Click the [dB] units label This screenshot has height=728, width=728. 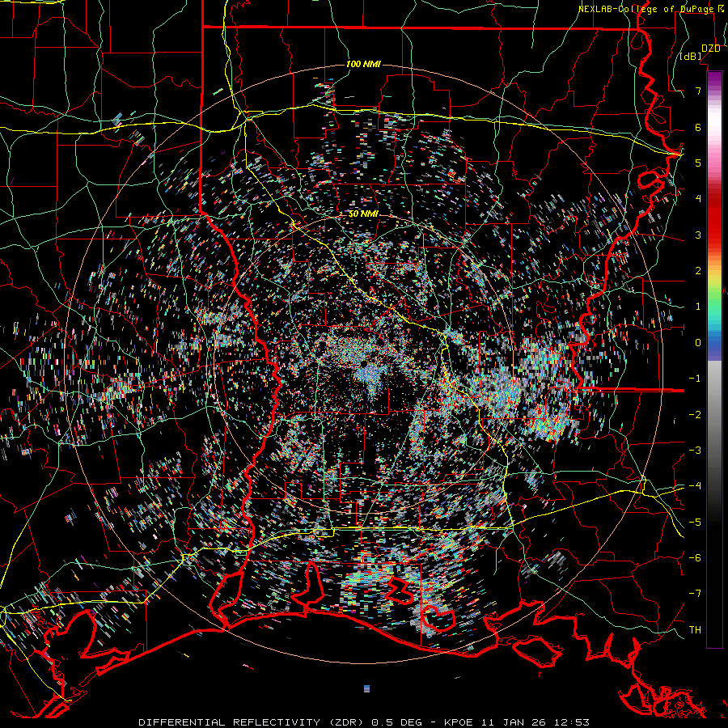(x=691, y=57)
